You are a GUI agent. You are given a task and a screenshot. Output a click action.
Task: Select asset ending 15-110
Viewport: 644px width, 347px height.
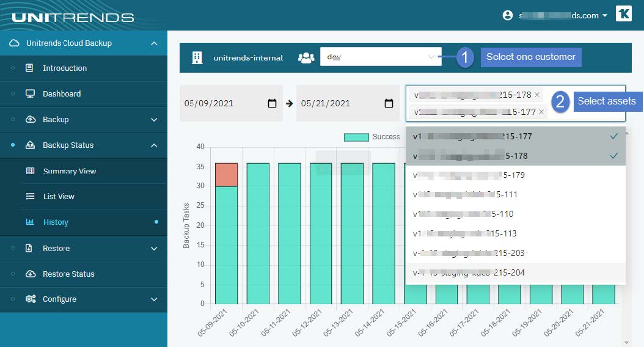click(516, 214)
